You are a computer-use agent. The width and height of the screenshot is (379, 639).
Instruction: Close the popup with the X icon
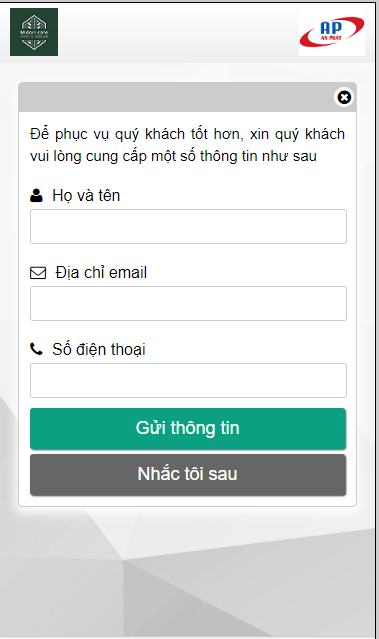344,97
